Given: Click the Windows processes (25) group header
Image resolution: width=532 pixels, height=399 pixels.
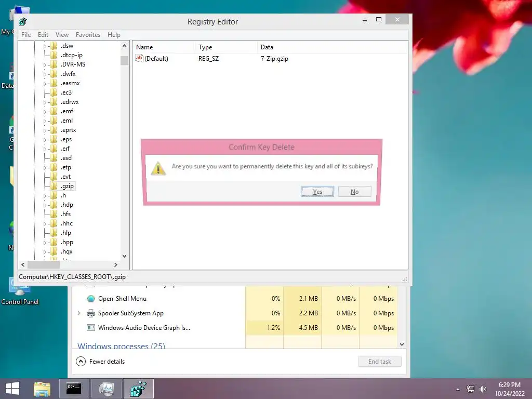Looking at the screenshot, I should pyautogui.click(x=121, y=345).
